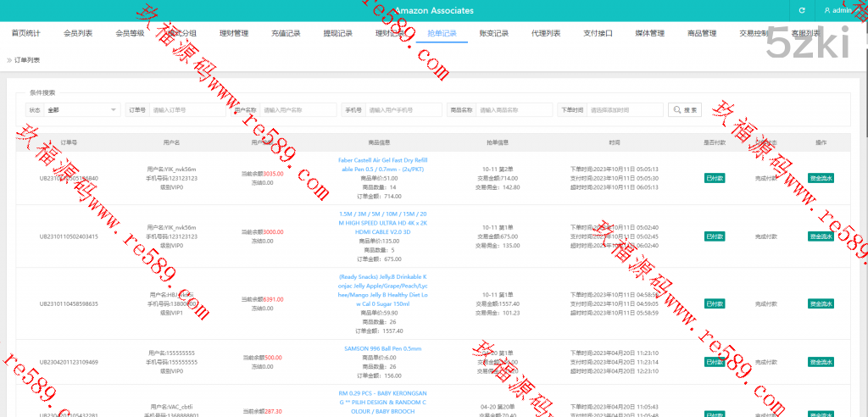Click 资金流水 for order UB2304201123109469

pos(821,362)
